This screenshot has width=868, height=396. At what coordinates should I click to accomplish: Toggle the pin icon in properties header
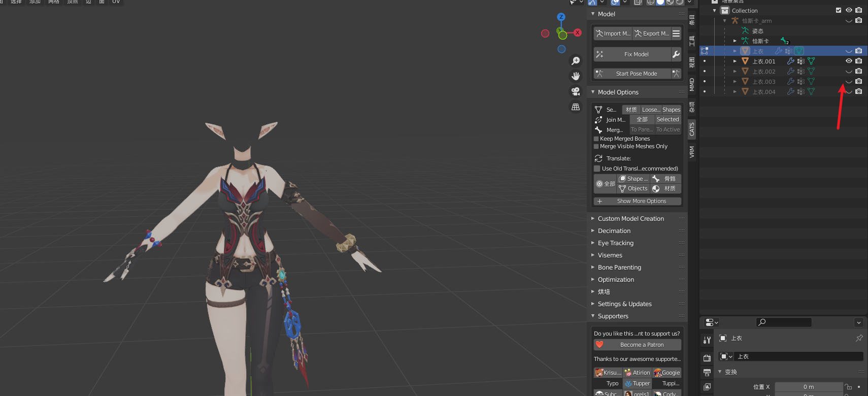[x=859, y=338]
